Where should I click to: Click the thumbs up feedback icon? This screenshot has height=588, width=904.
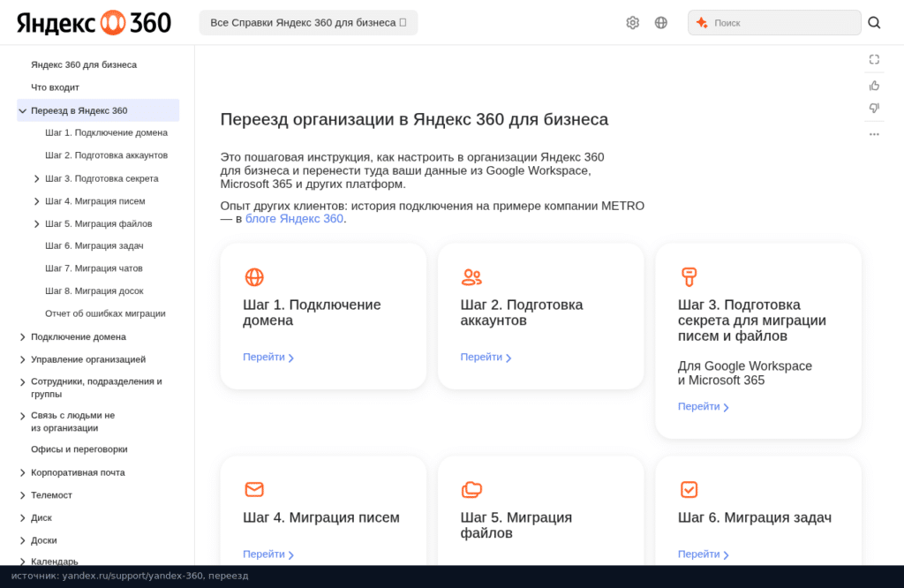tap(874, 86)
